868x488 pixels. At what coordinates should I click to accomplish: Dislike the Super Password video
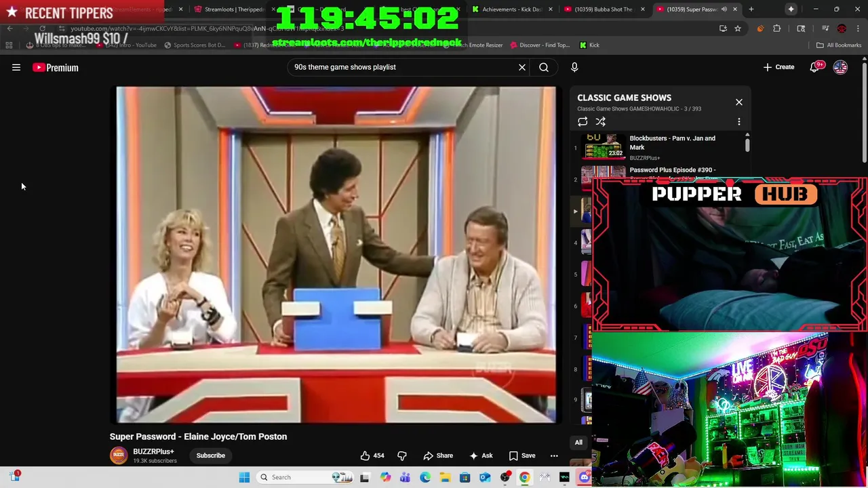pos(402,455)
